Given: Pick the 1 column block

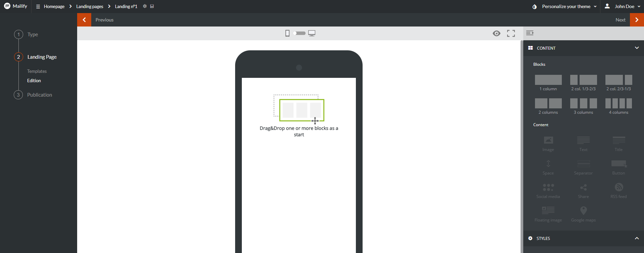Looking at the screenshot, I should 548,83.
